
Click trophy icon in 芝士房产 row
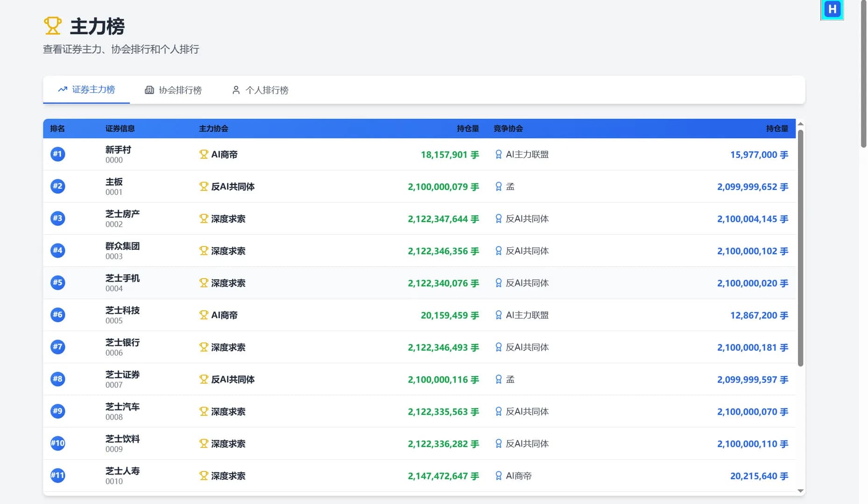click(204, 219)
